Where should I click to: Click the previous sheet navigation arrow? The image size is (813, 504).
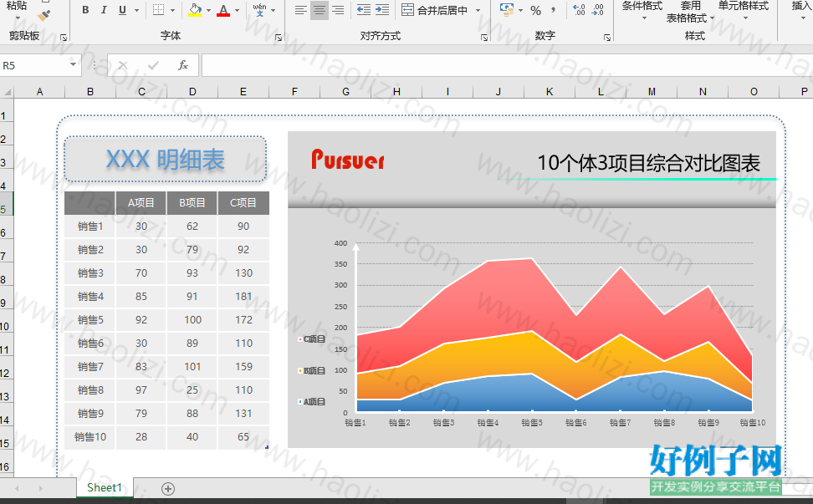(17, 488)
